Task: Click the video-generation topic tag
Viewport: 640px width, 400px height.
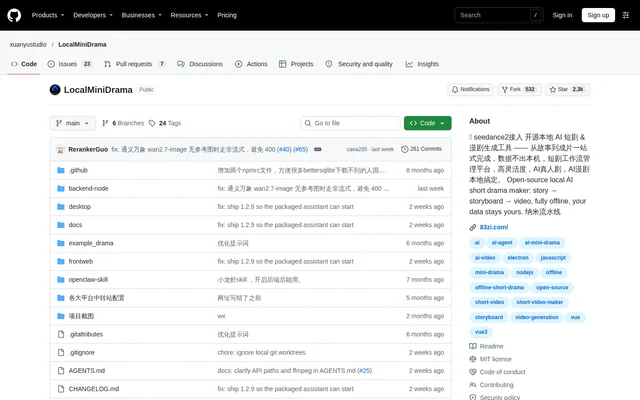Action: (536, 318)
